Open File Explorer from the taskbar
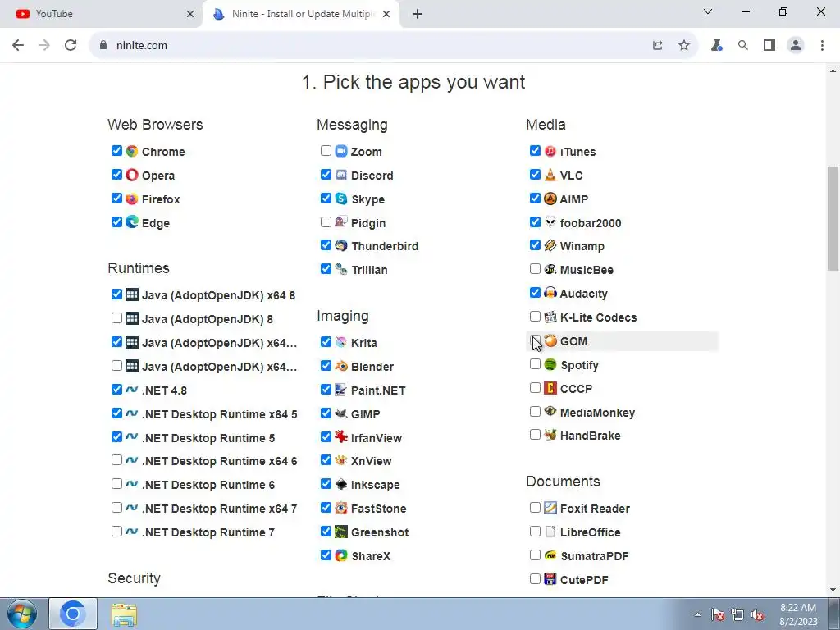The height and width of the screenshot is (630, 840). (x=124, y=614)
